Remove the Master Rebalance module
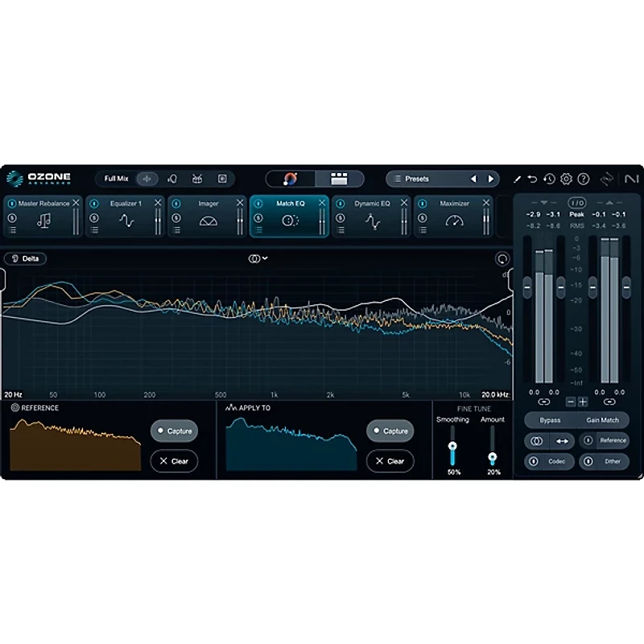Screen dimensions: 644x644 pos(76,203)
